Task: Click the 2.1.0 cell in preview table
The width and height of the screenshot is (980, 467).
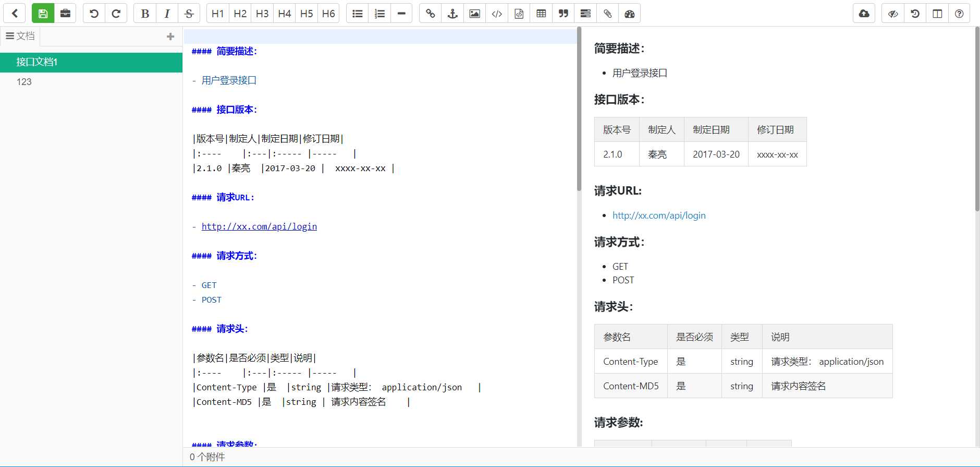Action: pos(617,154)
